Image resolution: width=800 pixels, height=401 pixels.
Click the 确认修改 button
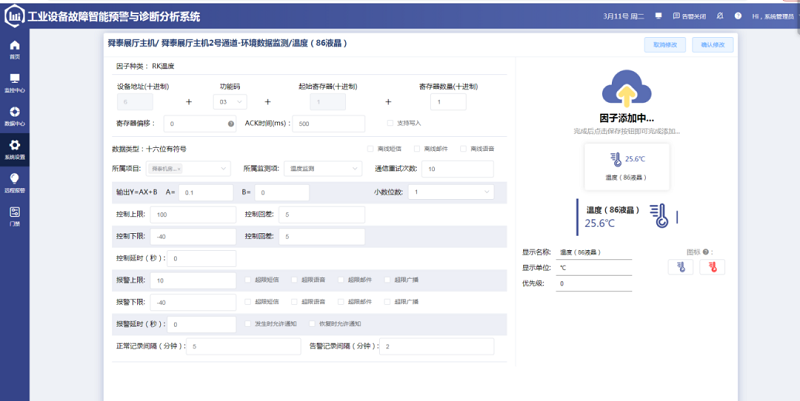click(712, 45)
